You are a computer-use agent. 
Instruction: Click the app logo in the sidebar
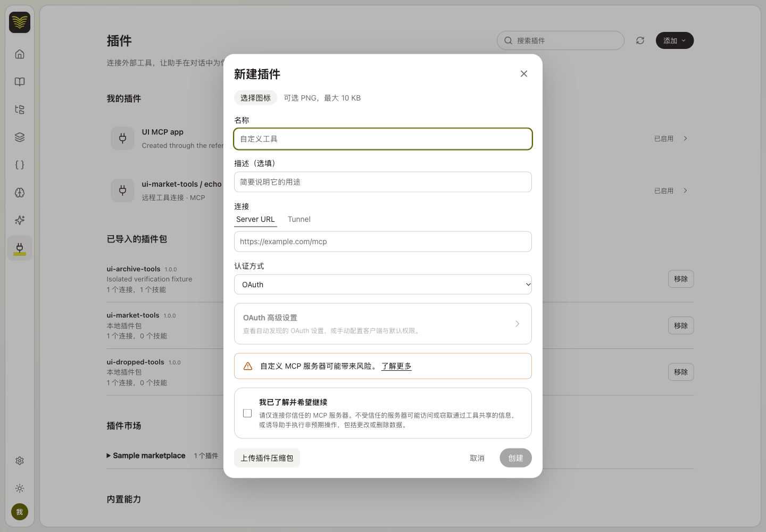[20, 22]
